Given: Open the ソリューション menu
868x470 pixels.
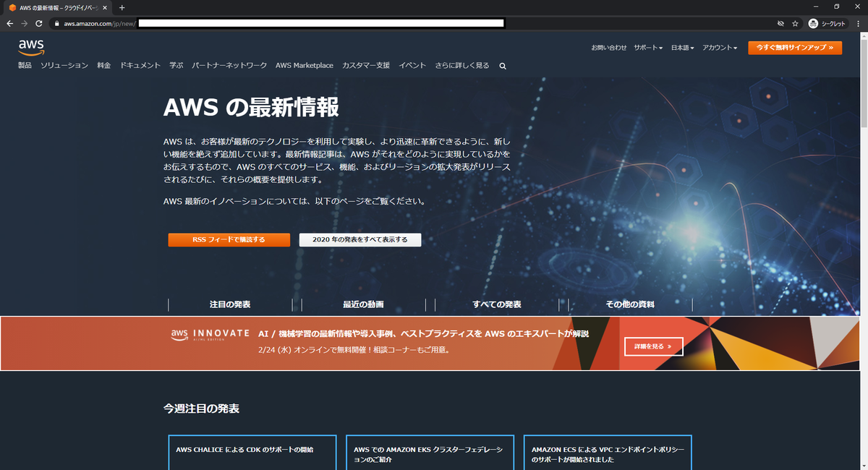Looking at the screenshot, I should pos(64,65).
